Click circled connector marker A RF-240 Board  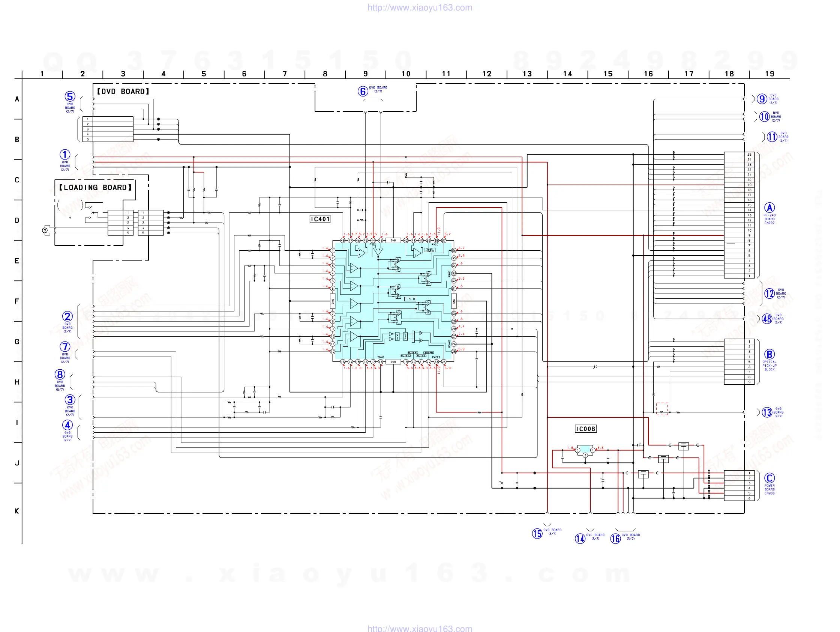[x=769, y=208]
